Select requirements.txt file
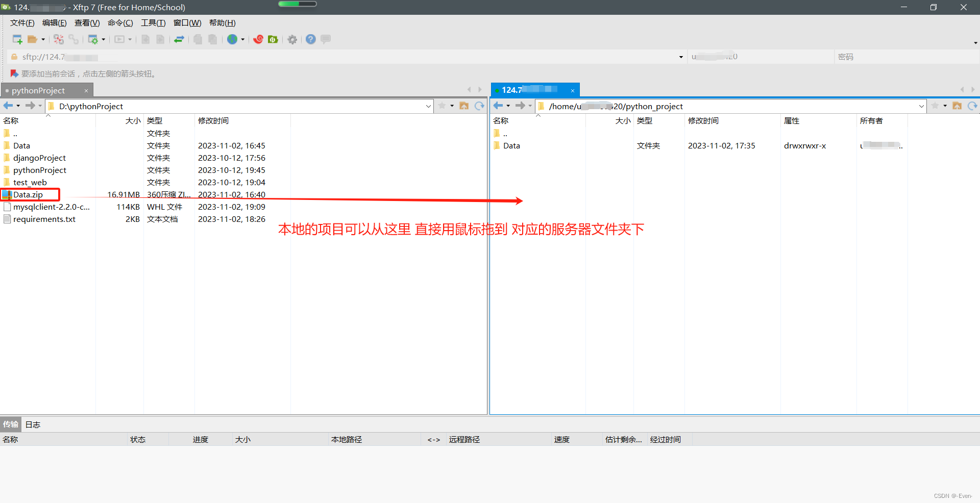Screen dimensions: 980x503 pyautogui.click(x=44, y=219)
